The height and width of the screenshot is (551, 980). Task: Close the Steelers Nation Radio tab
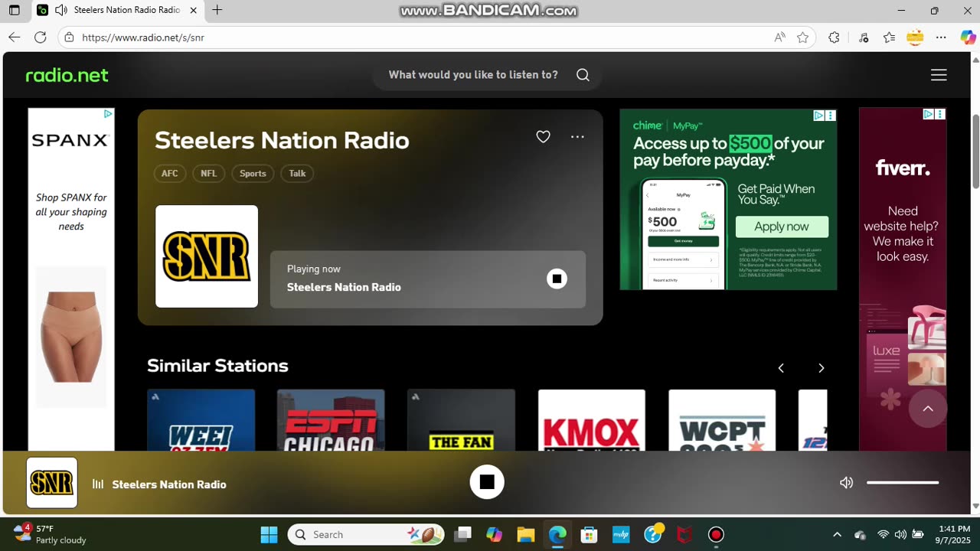194,10
